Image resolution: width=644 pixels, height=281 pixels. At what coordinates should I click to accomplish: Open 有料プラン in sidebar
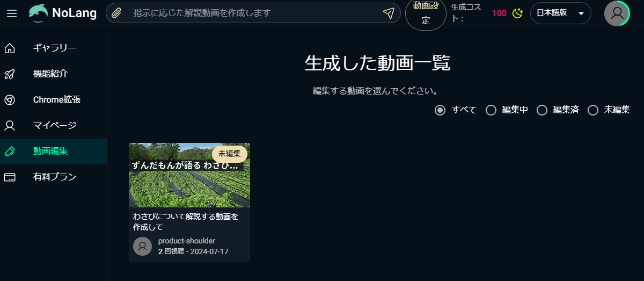[x=54, y=177]
